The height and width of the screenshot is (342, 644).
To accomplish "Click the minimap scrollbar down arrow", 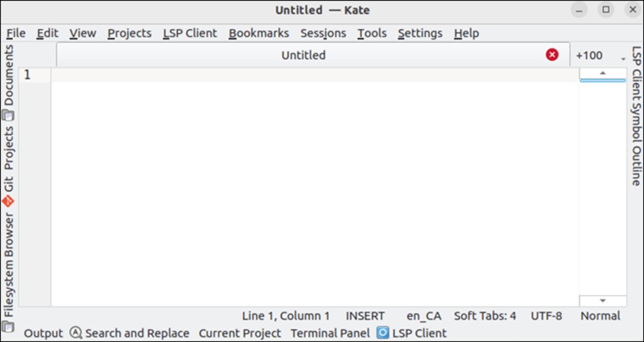I will tap(602, 301).
